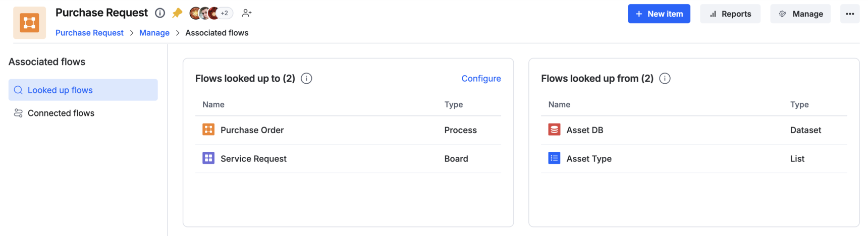The image size is (868, 236).
Task: Open Reports
Action: coord(730,14)
